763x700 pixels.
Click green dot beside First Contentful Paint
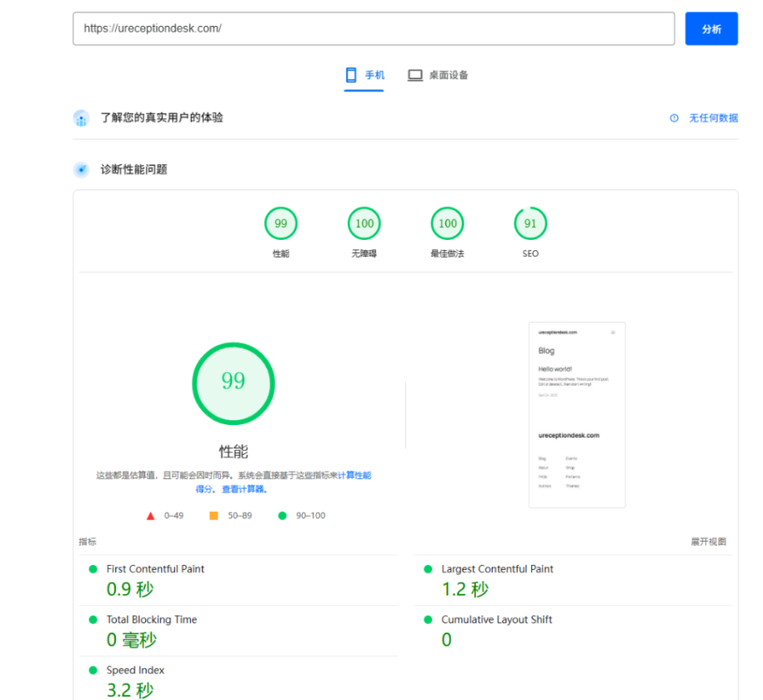click(93, 569)
